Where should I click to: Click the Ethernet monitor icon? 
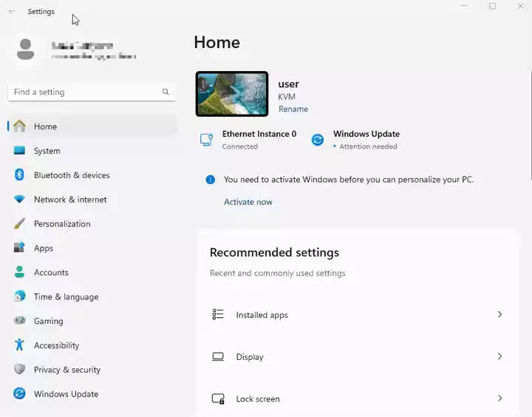coord(207,140)
